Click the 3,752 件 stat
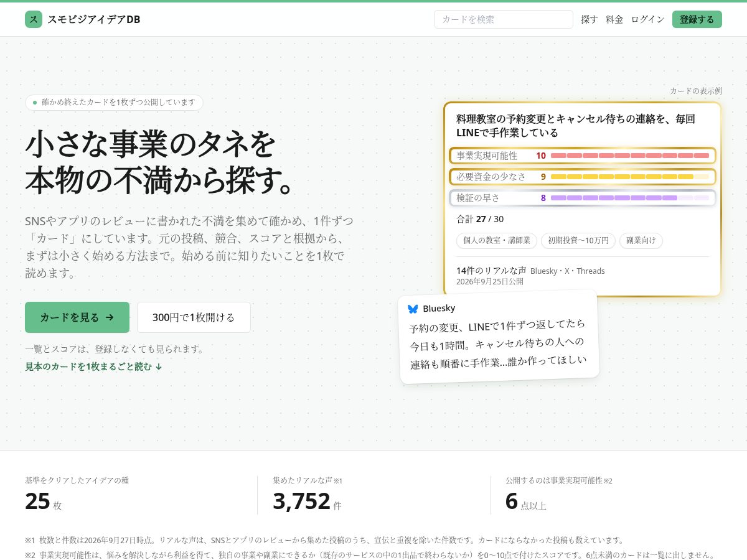Image resolution: width=747 pixels, height=560 pixels. (307, 501)
